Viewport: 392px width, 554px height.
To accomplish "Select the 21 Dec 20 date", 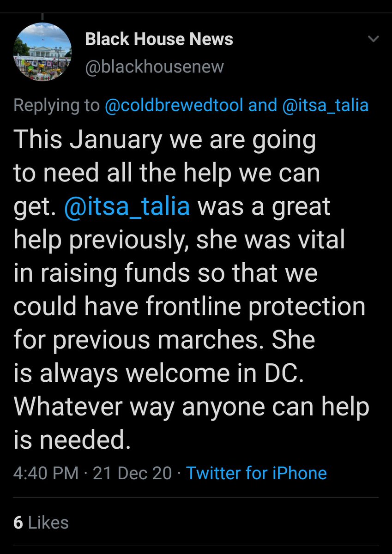I will [x=133, y=473].
